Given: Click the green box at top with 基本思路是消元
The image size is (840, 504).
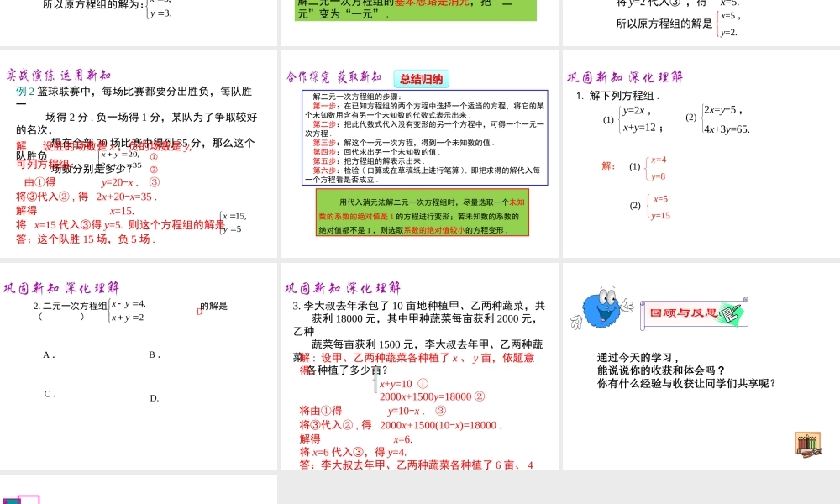Looking at the screenshot, I should [x=416, y=10].
